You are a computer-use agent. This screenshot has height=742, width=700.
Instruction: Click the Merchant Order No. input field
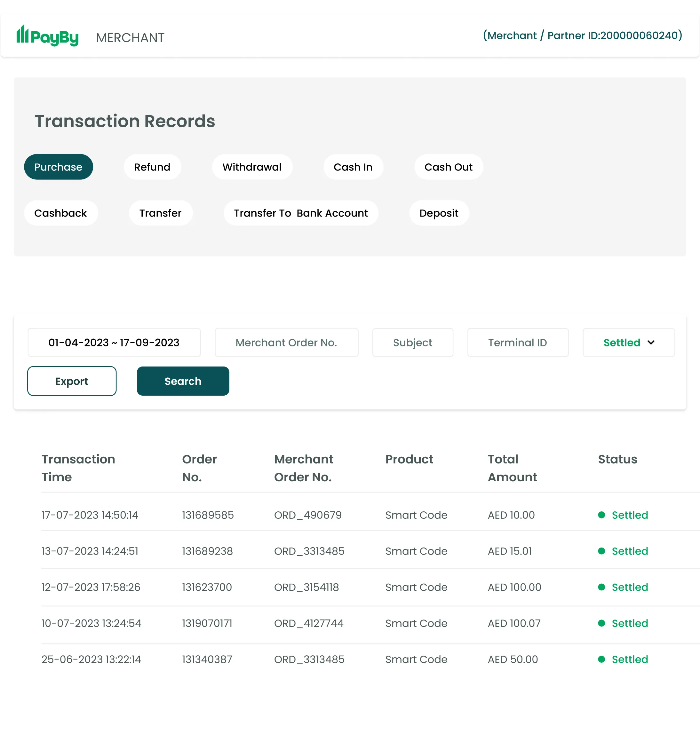[286, 342]
